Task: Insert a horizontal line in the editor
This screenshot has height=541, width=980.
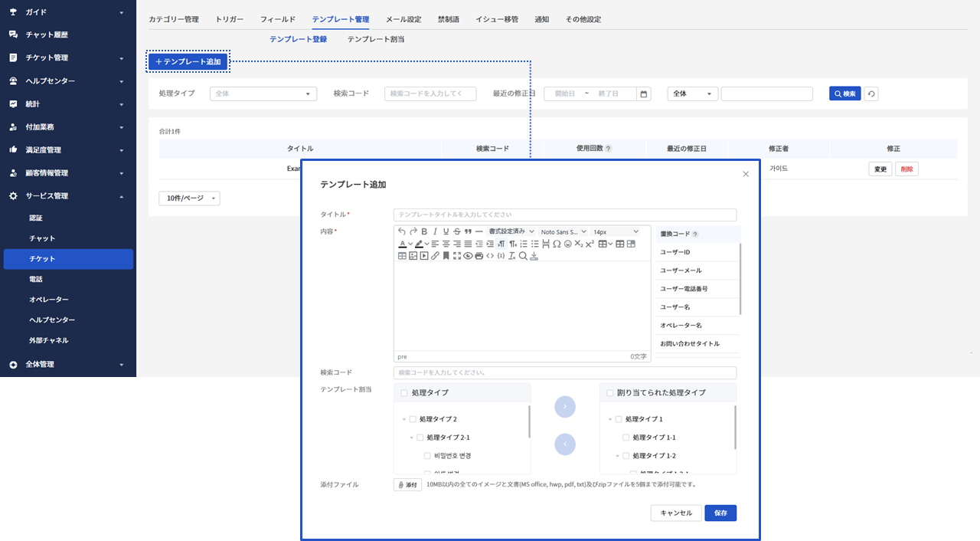Action: pyautogui.click(x=479, y=231)
